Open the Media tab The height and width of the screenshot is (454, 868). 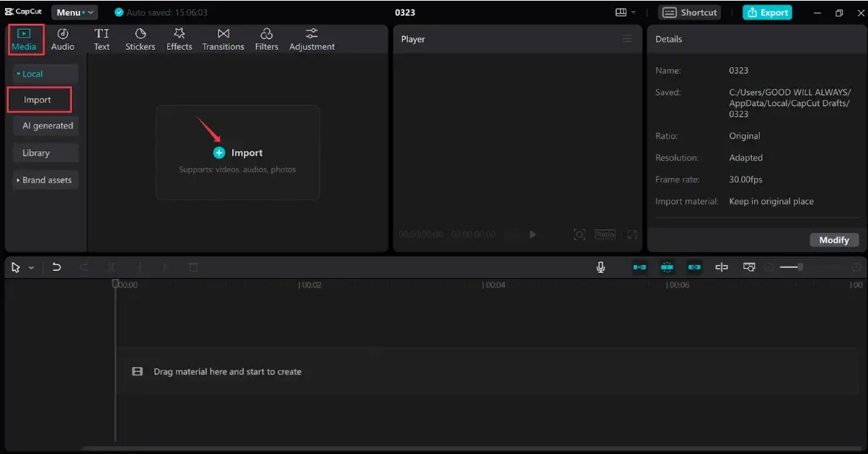[24, 40]
